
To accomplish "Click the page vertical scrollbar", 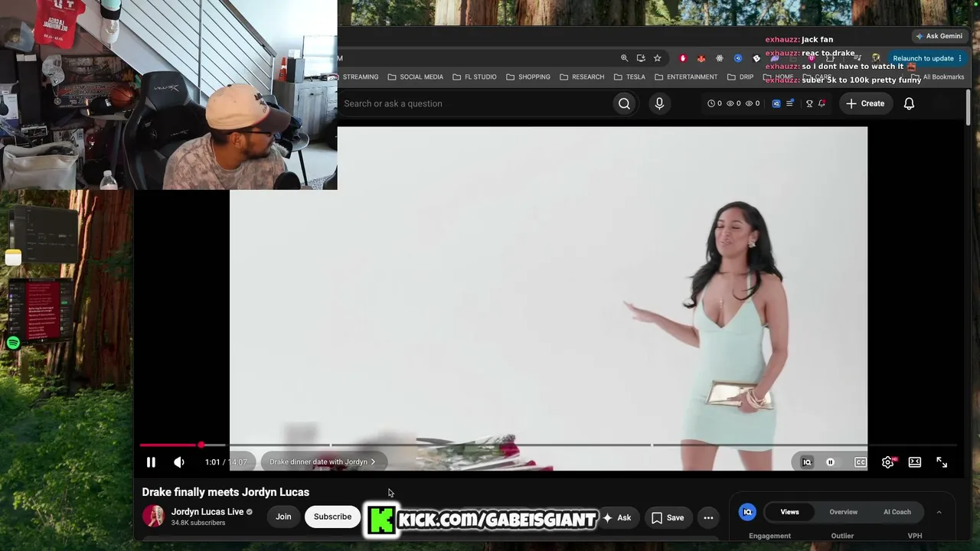I will (x=968, y=107).
